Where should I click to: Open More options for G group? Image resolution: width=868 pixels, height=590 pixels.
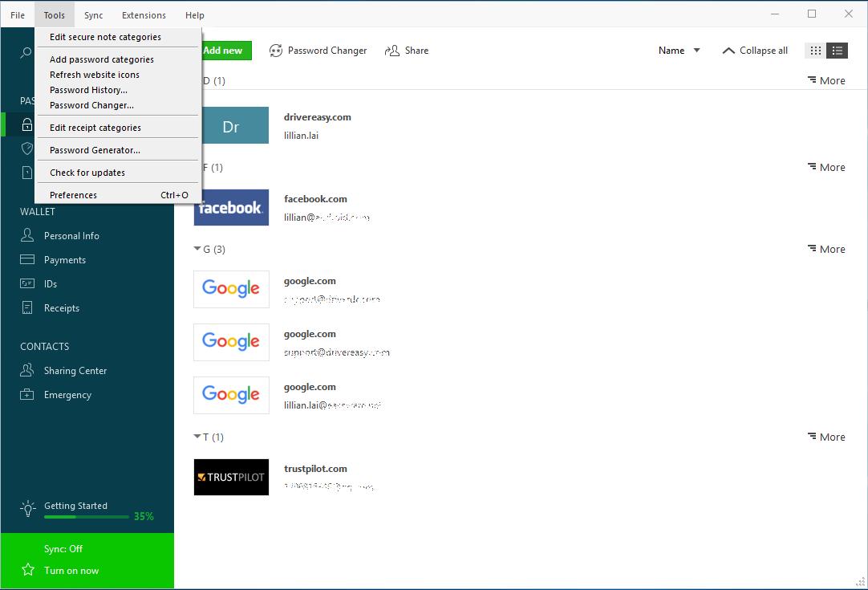click(x=826, y=249)
